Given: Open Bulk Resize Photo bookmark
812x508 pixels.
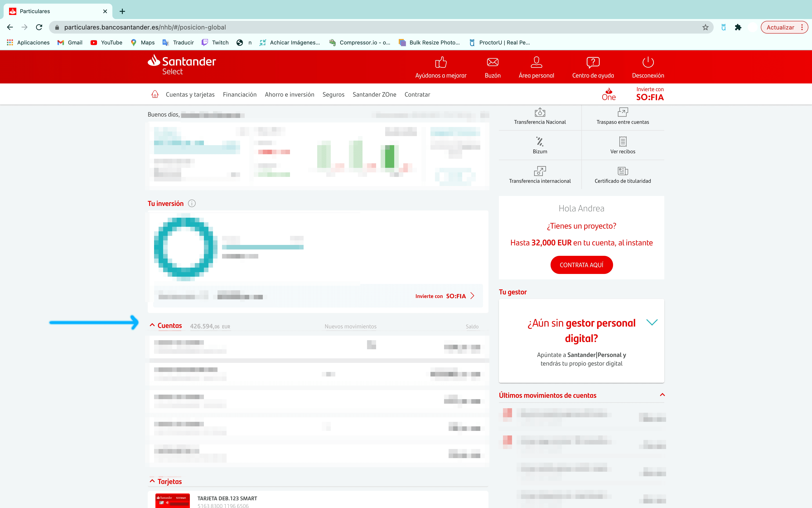Looking at the screenshot, I should (429, 42).
